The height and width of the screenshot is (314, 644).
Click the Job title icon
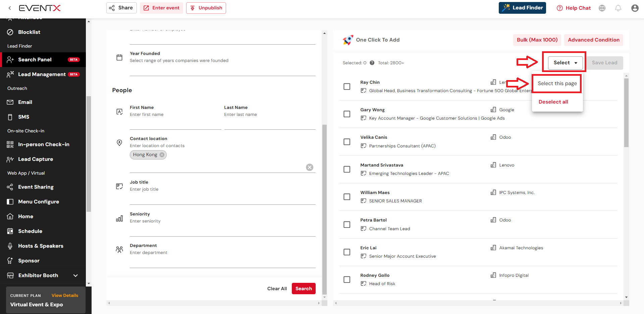(x=119, y=186)
